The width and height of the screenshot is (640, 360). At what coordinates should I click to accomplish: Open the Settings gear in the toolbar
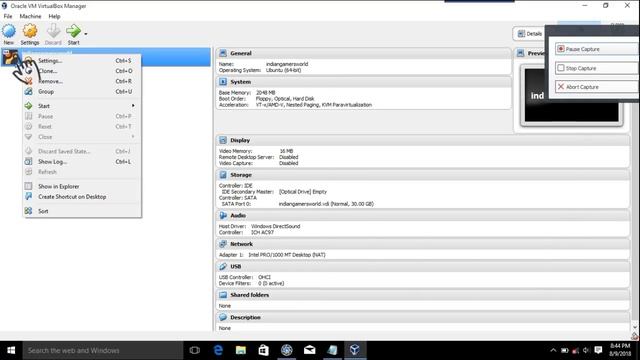[30, 31]
